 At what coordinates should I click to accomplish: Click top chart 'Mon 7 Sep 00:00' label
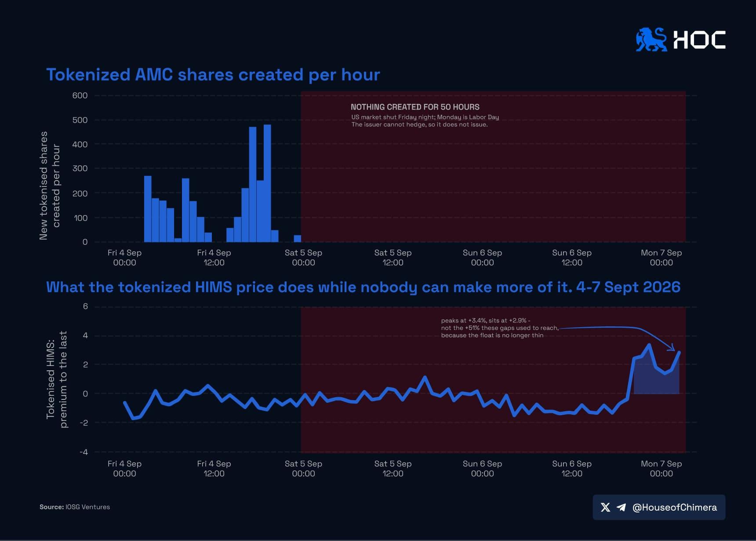[661, 258]
